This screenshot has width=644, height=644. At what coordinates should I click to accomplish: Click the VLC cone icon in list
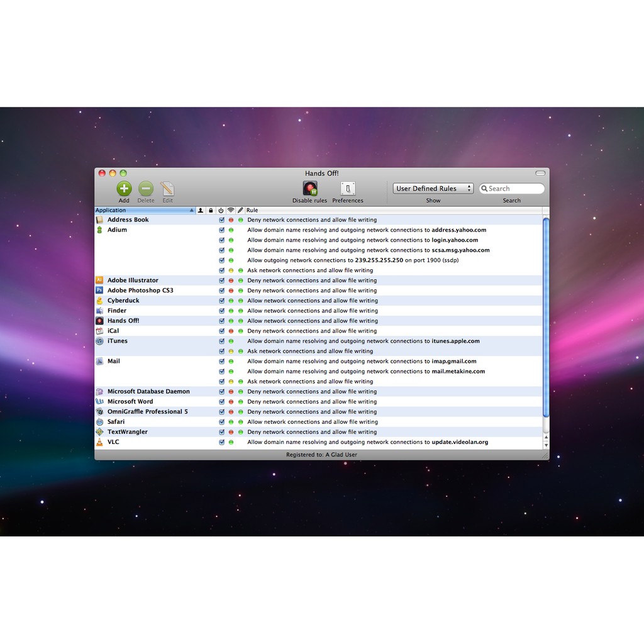(99, 442)
